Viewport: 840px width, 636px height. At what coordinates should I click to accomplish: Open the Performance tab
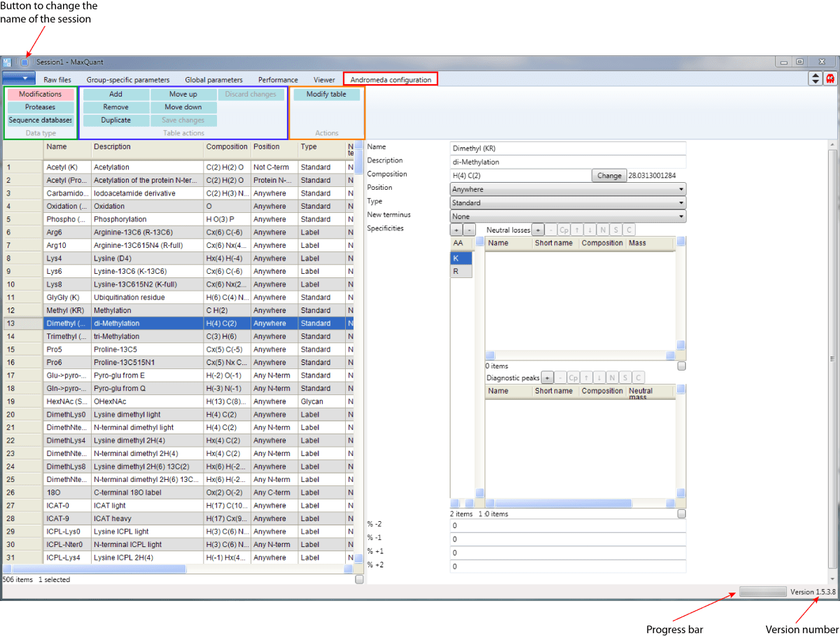[278, 80]
